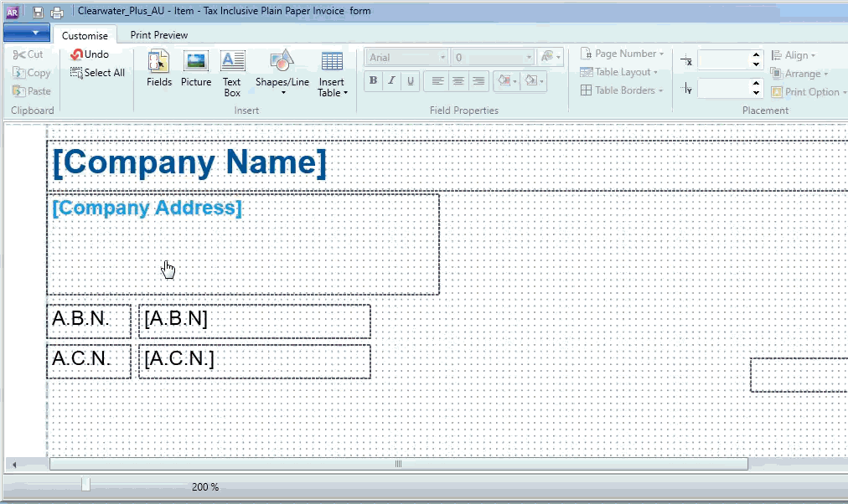Select the Text Box tool

[x=232, y=72]
